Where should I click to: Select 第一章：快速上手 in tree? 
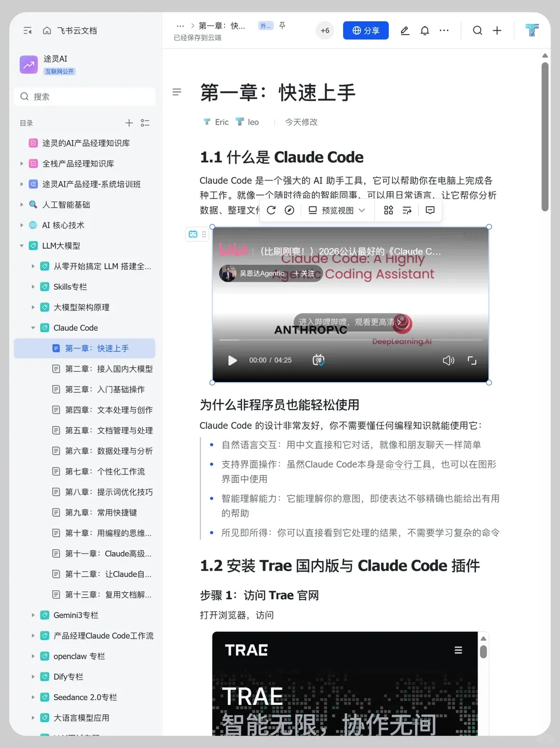point(85,348)
